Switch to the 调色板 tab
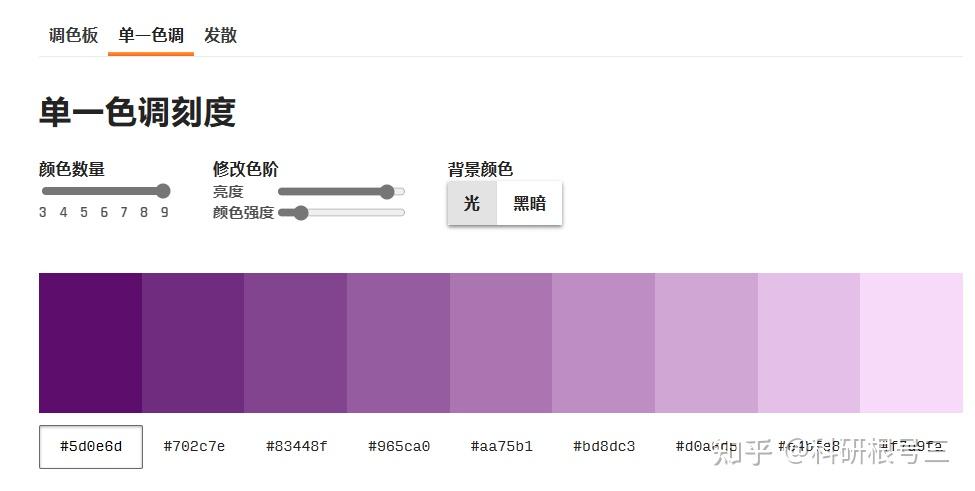 pyautogui.click(x=73, y=35)
